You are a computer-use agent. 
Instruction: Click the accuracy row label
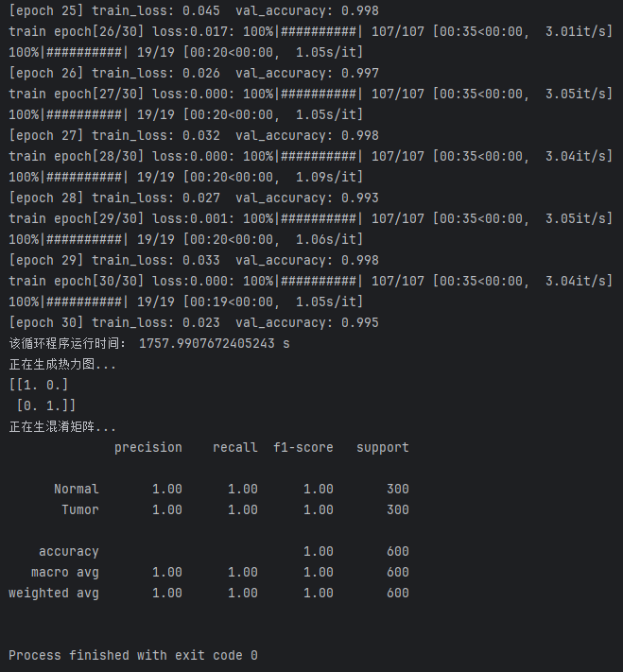click(x=69, y=551)
